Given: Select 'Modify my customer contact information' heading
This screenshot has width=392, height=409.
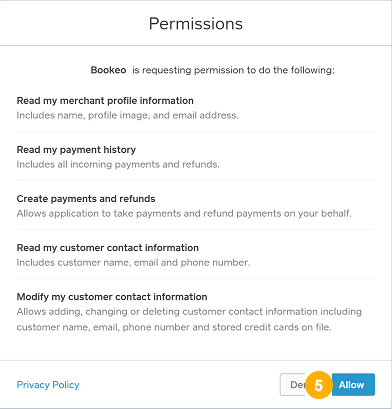Looking at the screenshot, I should [112, 297].
